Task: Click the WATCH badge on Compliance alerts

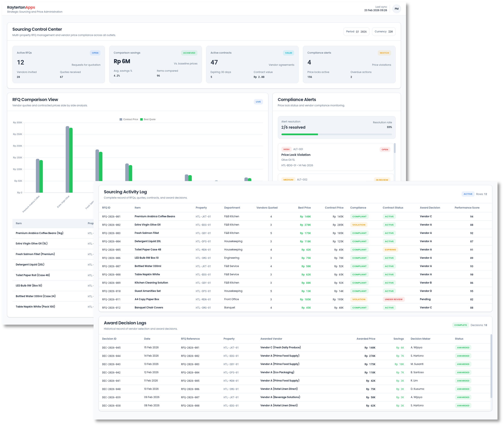Action: [x=384, y=53]
